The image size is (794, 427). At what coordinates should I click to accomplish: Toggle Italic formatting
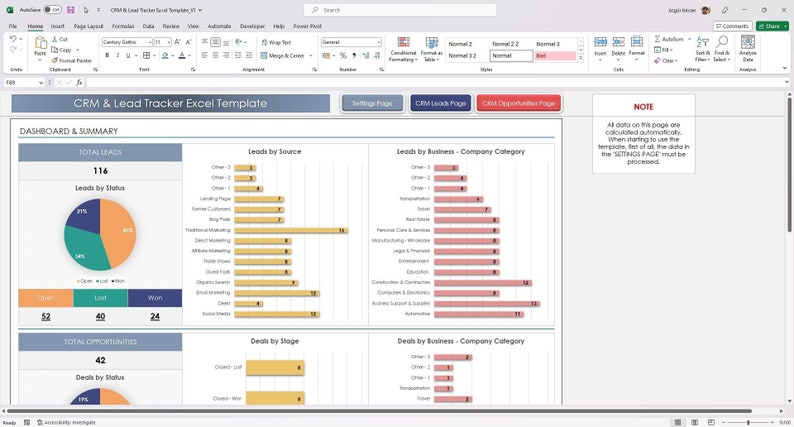117,55
